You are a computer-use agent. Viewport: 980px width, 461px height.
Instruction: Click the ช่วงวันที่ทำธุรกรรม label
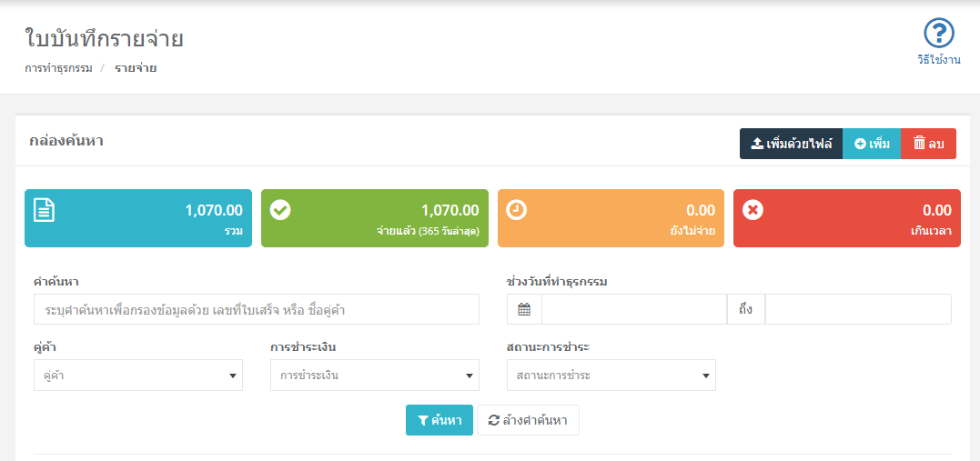click(558, 281)
